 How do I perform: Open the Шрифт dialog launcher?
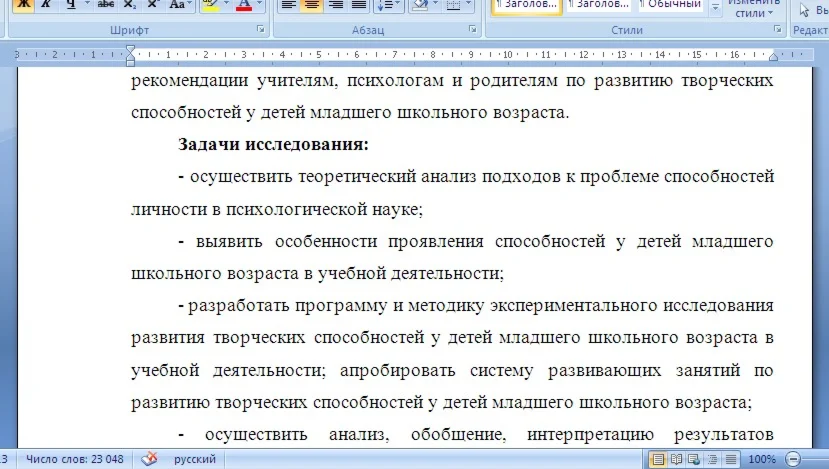click(x=261, y=30)
